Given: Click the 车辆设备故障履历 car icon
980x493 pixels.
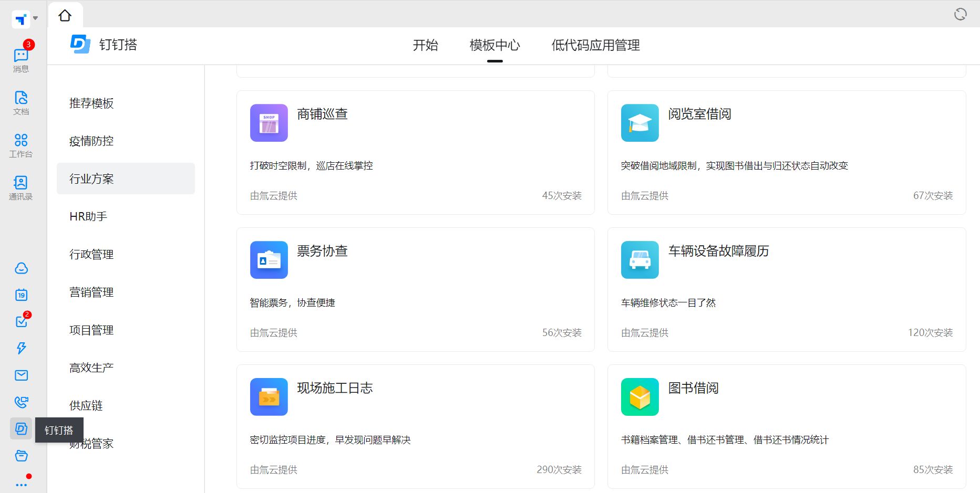Looking at the screenshot, I should pos(640,260).
